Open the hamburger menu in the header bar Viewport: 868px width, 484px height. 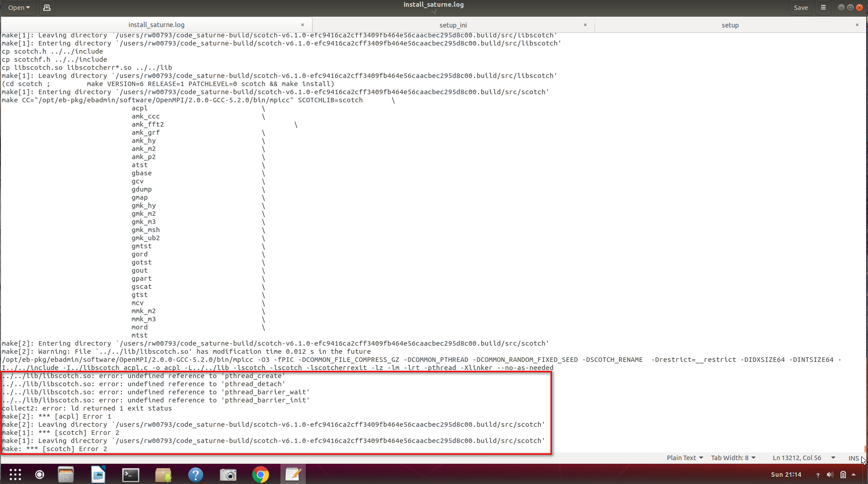(823, 8)
